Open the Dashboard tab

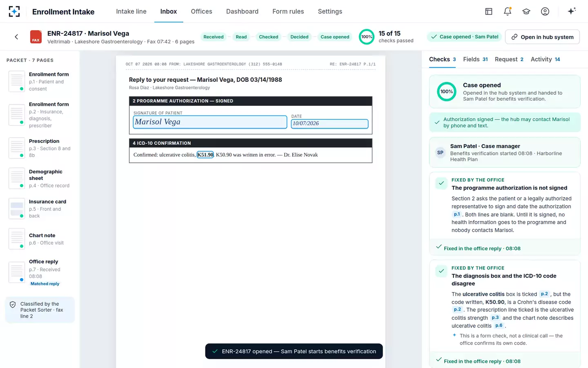242,11
